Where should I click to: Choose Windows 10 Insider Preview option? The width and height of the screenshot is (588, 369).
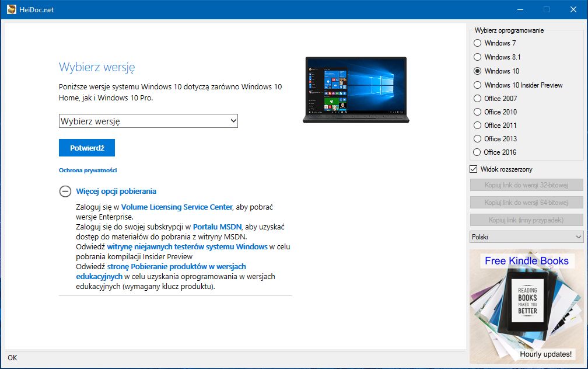coord(478,85)
